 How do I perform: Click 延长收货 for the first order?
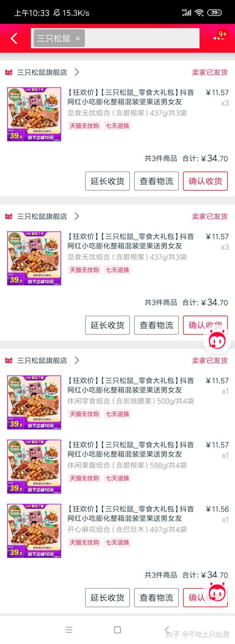tap(107, 181)
